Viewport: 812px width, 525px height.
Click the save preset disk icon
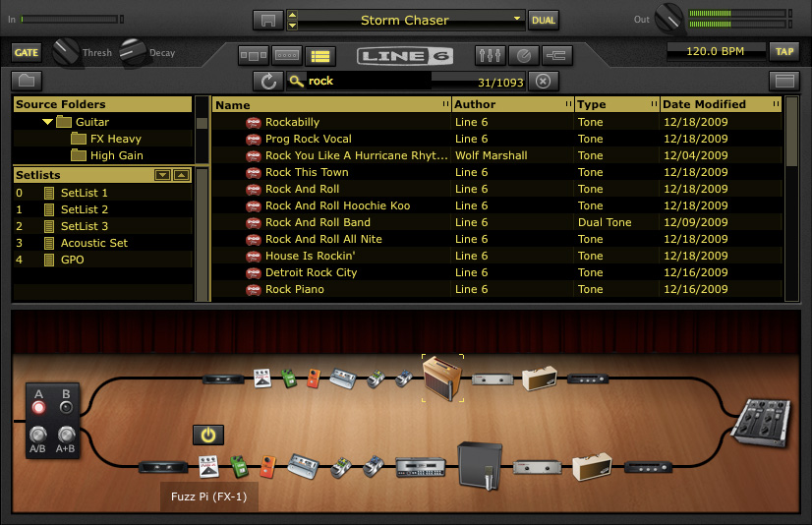[x=266, y=20]
